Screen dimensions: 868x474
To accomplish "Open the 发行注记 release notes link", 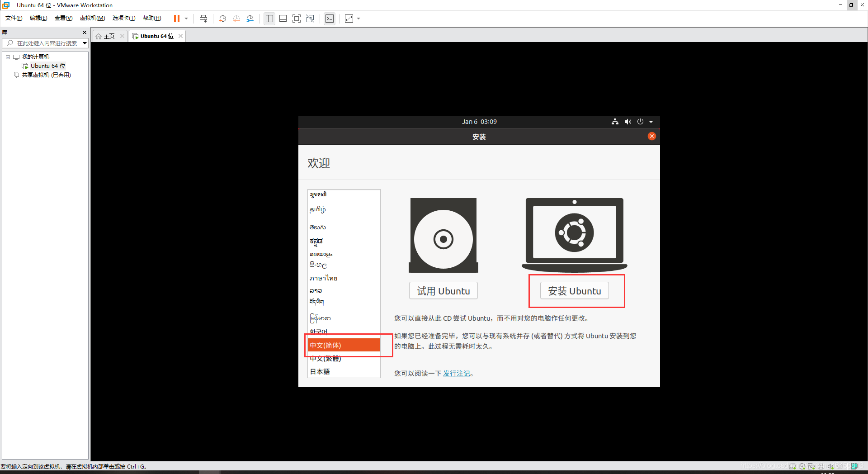I will [456, 374].
